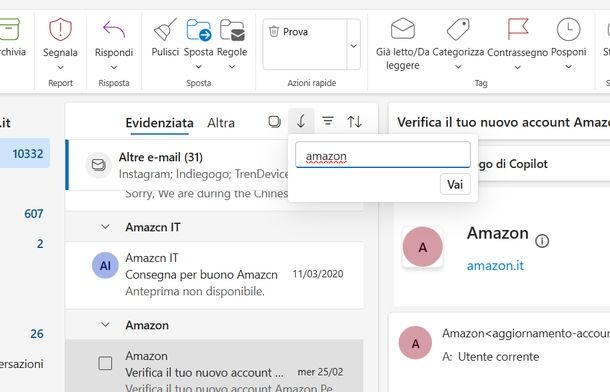The width and height of the screenshot is (610, 392).
Task: Click the search field containing amazon
Action: (x=383, y=155)
